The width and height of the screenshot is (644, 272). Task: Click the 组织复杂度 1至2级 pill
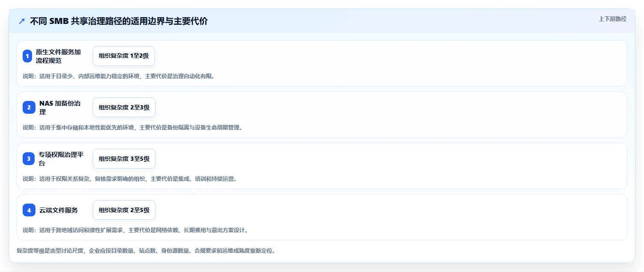tap(124, 56)
